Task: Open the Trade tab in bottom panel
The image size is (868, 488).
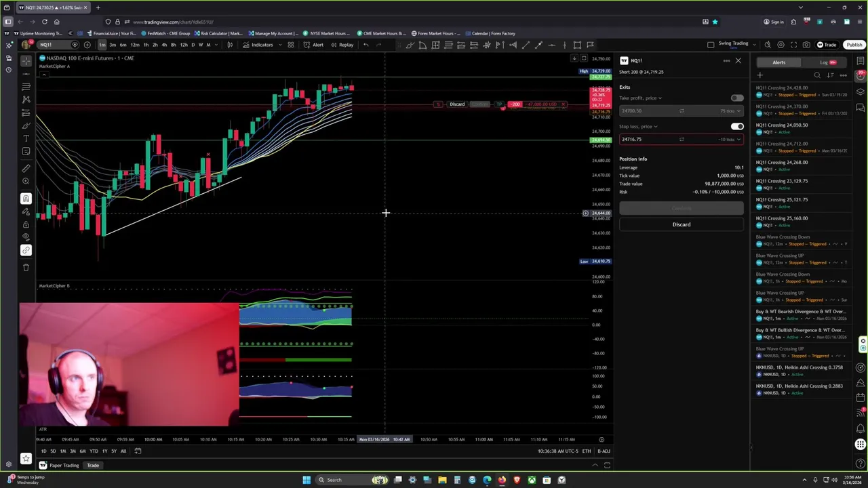Action: (x=93, y=465)
